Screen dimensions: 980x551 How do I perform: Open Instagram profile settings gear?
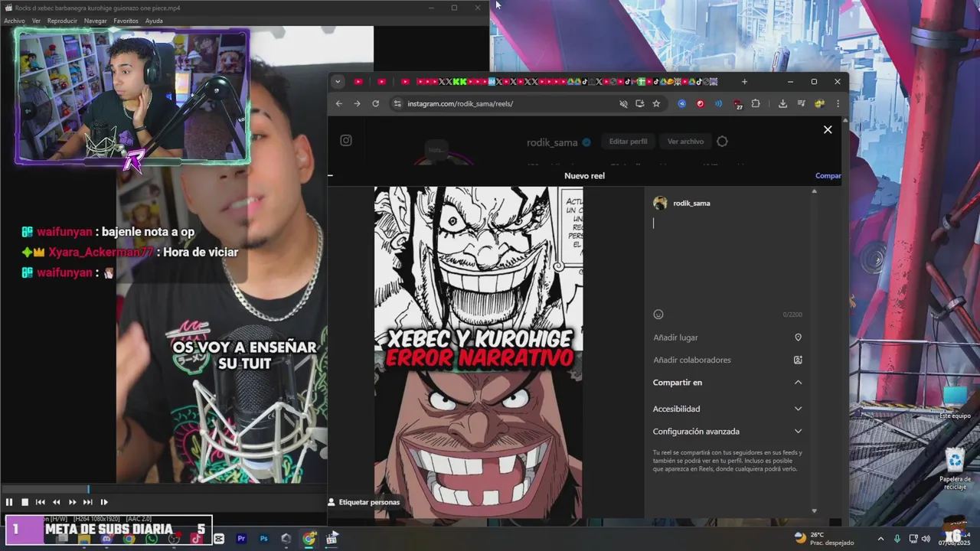pyautogui.click(x=722, y=142)
